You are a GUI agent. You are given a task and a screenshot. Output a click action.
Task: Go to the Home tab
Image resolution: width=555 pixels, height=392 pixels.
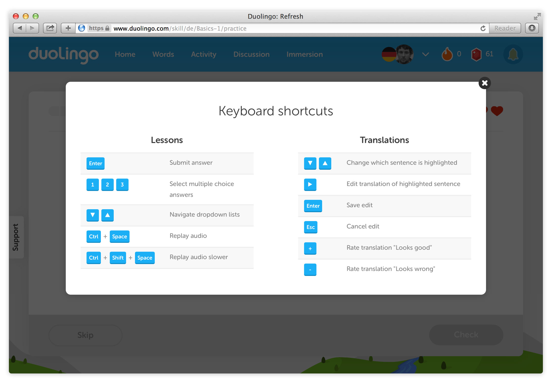coord(125,54)
